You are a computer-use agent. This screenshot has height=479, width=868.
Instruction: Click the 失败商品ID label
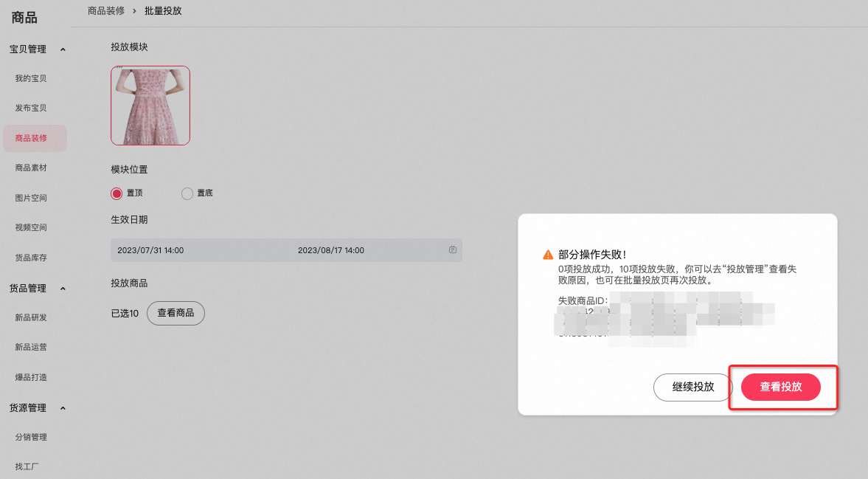pyautogui.click(x=583, y=300)
